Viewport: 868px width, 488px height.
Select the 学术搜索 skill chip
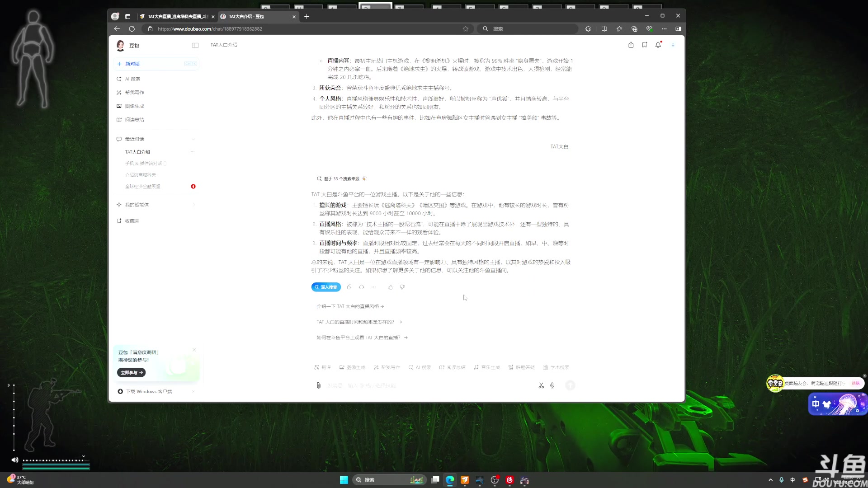click(556, 367)
